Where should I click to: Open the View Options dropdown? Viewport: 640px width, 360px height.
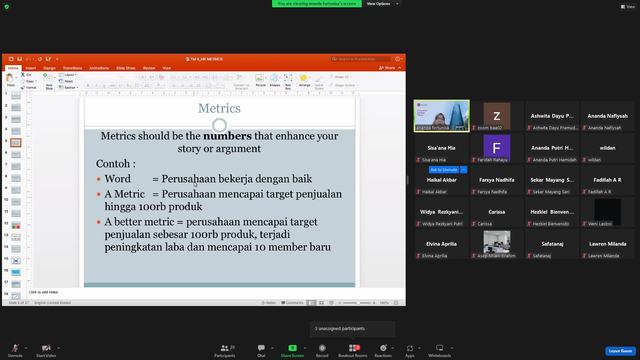pyautogui.click(x=382, y=4)
